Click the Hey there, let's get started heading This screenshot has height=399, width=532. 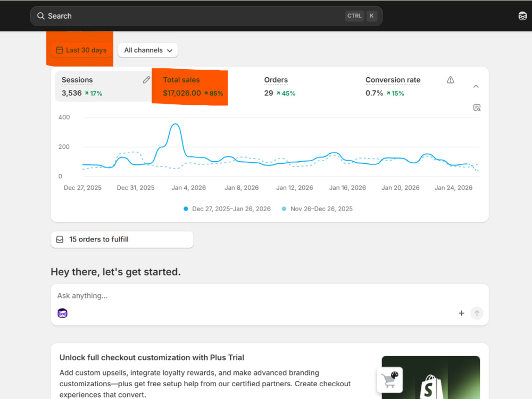click(x=115, y=272)
